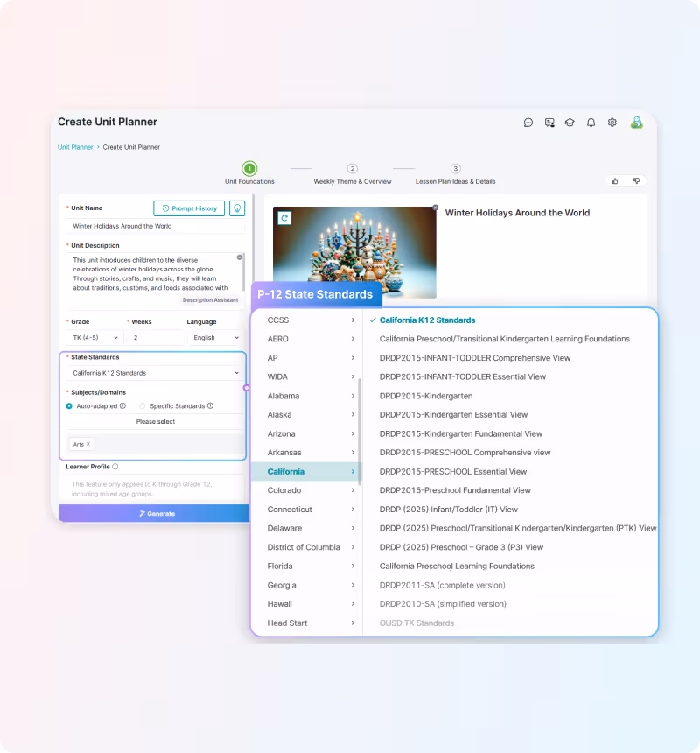Select the Specific Standards radio button
700x753 pixels.
[143, 406]
